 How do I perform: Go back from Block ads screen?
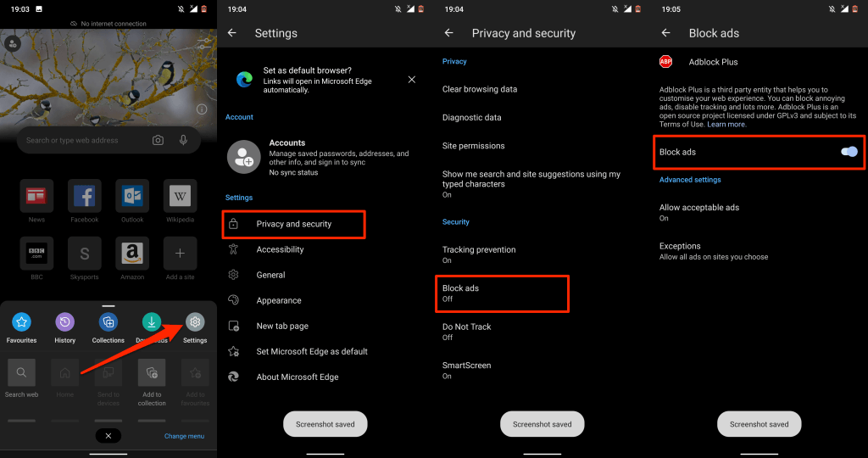click(666, 33)
